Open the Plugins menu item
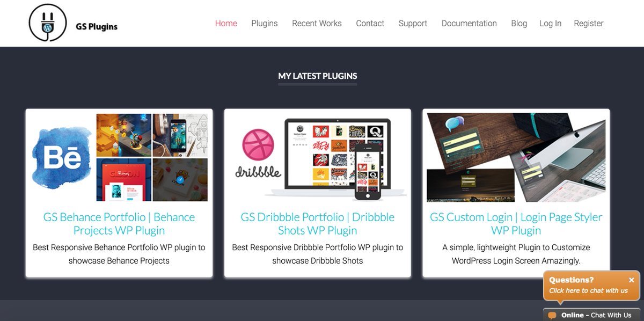Viewport: 644px width, 321px height. [x=265, y=24]
